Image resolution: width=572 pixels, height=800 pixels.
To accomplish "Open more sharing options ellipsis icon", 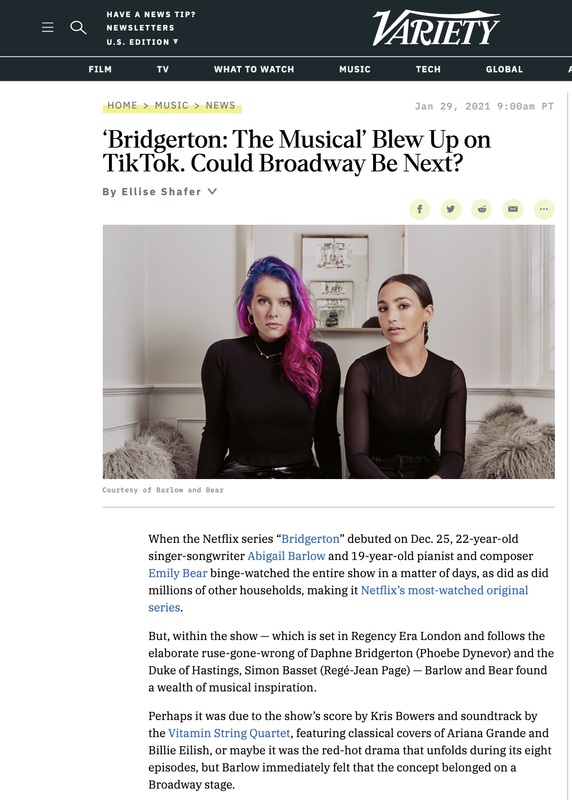I will tap(544, 209).
